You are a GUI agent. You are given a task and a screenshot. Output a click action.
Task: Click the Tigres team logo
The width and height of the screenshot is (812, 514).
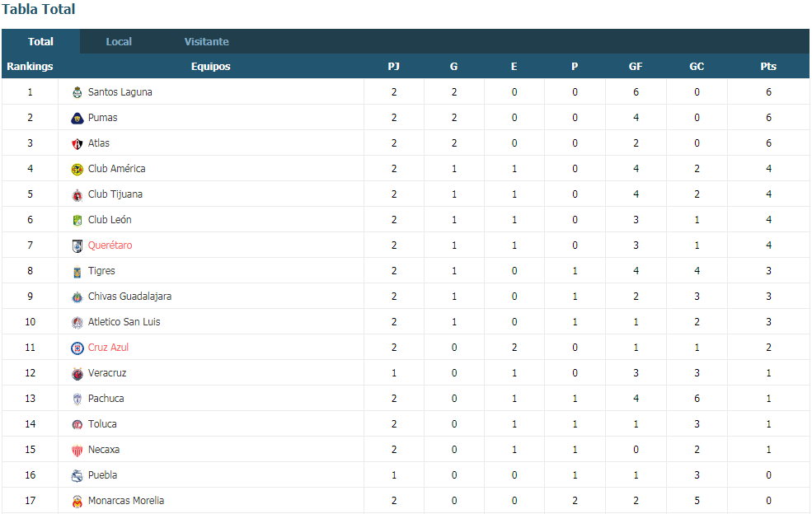click(x=77, y=271)
